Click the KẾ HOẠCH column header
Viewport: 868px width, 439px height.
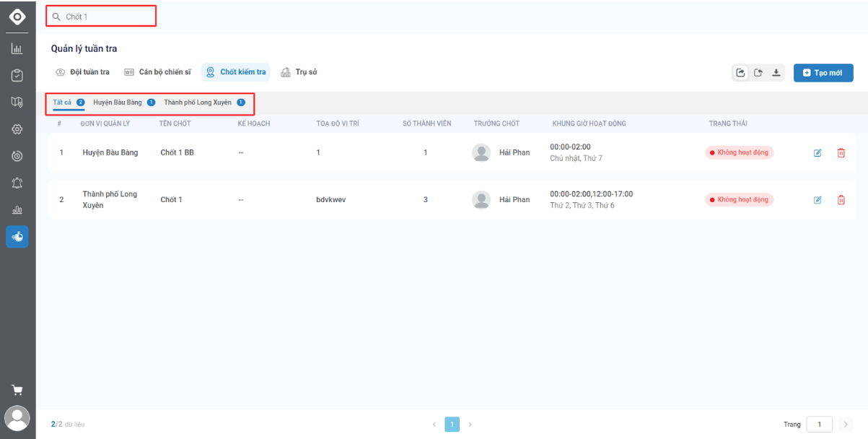254,123
